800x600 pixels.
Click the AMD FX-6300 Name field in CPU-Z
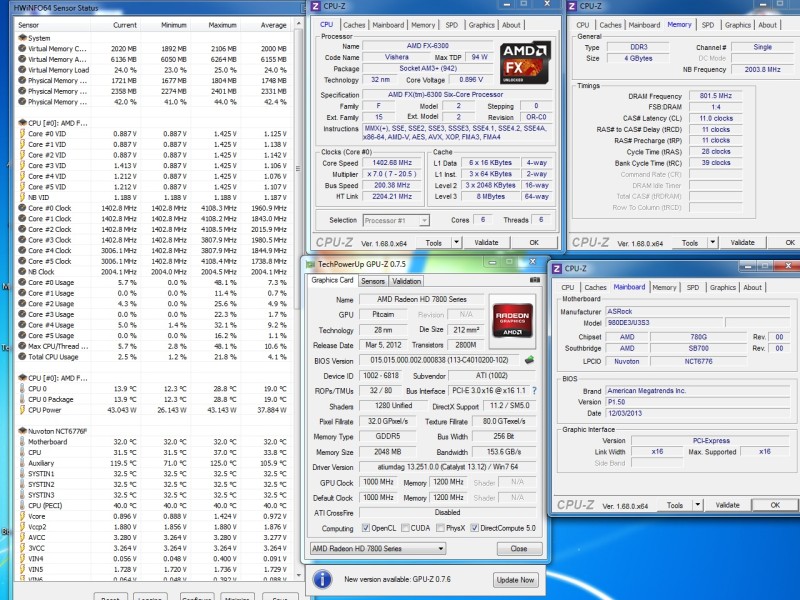click(428, 46)
